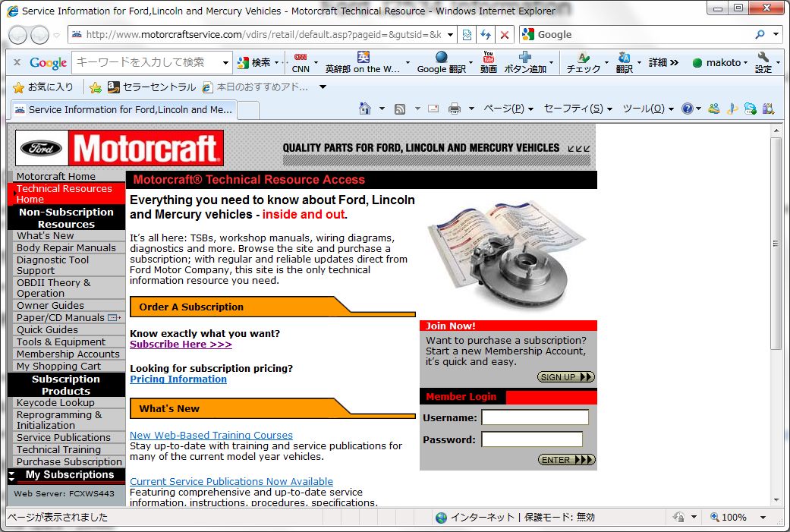Open the 英辞郎 on the Web toolbar button
790x532 pixels.
tap(363, 63)
